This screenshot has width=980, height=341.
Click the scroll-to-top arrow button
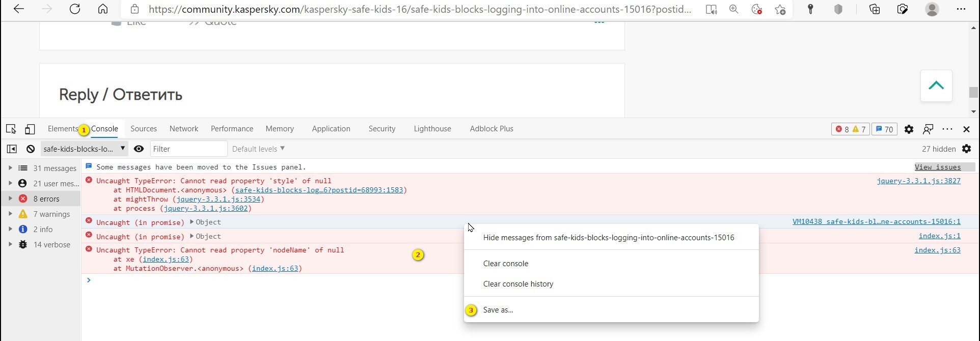click(x=936, y=86)
